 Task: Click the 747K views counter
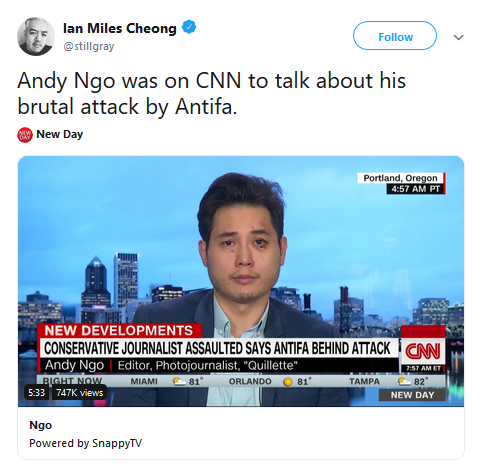[x=79, y=393]
